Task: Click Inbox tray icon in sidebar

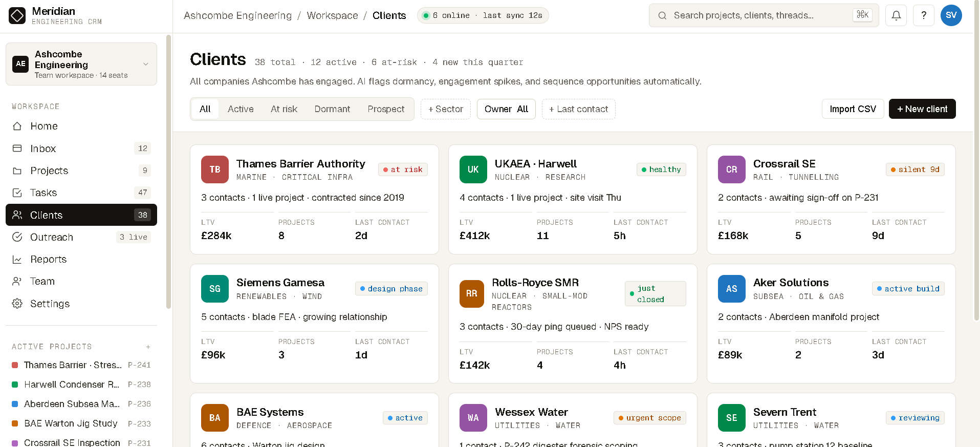Action: pos(17,148)
